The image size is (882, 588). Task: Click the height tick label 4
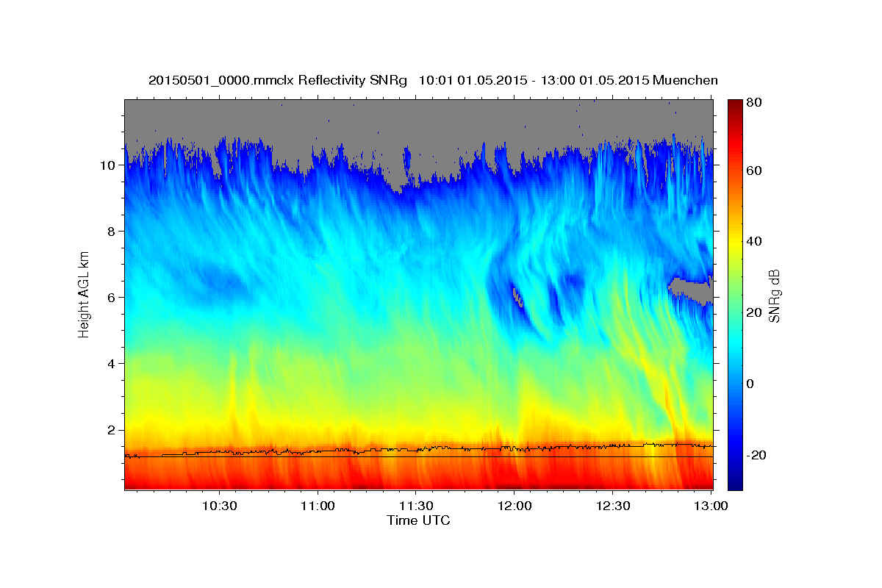(112, 364)
